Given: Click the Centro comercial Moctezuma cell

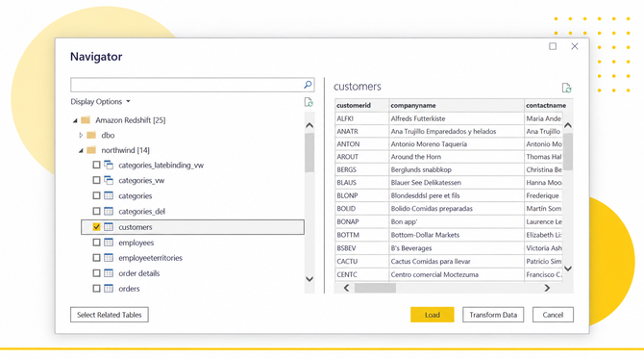Looking at the screenshot, I should tap(457, 274).
